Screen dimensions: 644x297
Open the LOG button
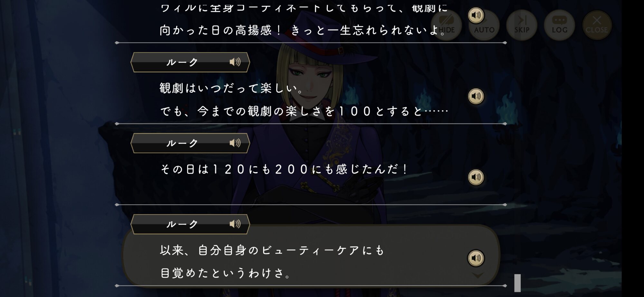(560, 25)
